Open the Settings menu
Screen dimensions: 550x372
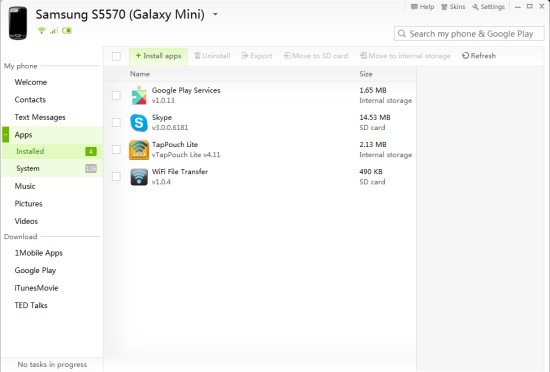[488, 7]
